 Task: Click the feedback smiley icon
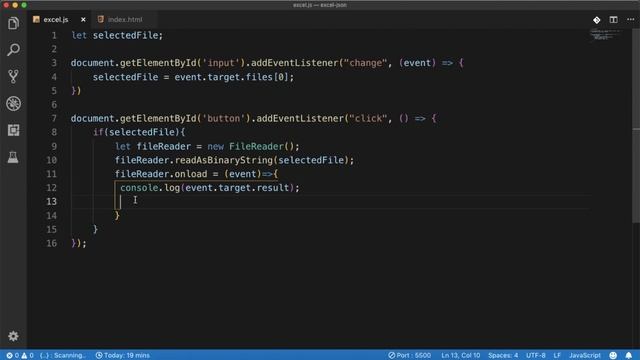point(613,356)
